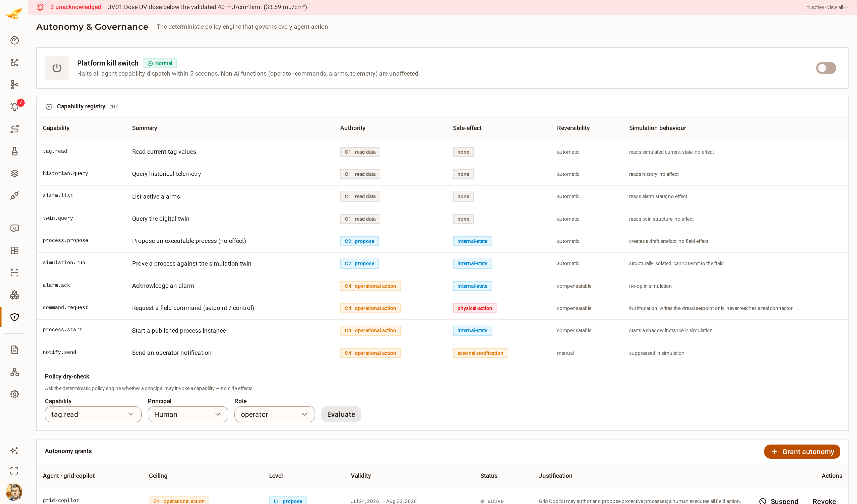
Task: Click the Side-effect column header
Action: 467,128
